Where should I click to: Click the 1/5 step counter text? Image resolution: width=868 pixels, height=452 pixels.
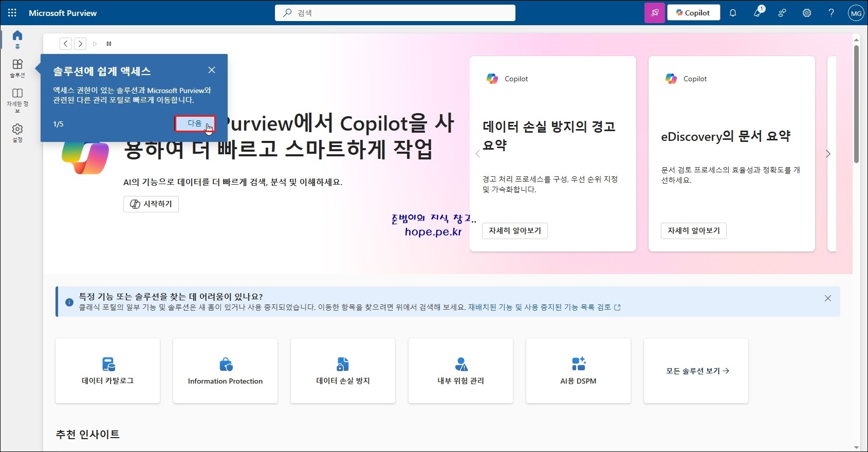(58, 124)
